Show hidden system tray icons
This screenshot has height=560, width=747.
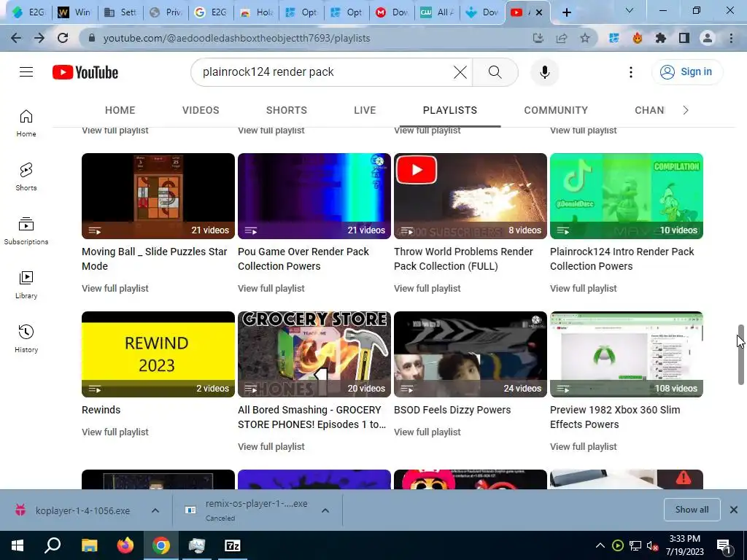click(600, 545)
